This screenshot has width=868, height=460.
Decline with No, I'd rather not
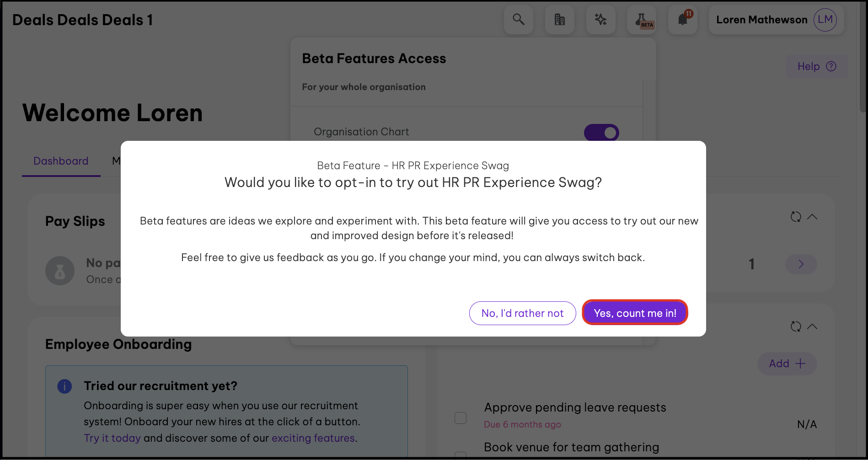click(x=522, y=313)
